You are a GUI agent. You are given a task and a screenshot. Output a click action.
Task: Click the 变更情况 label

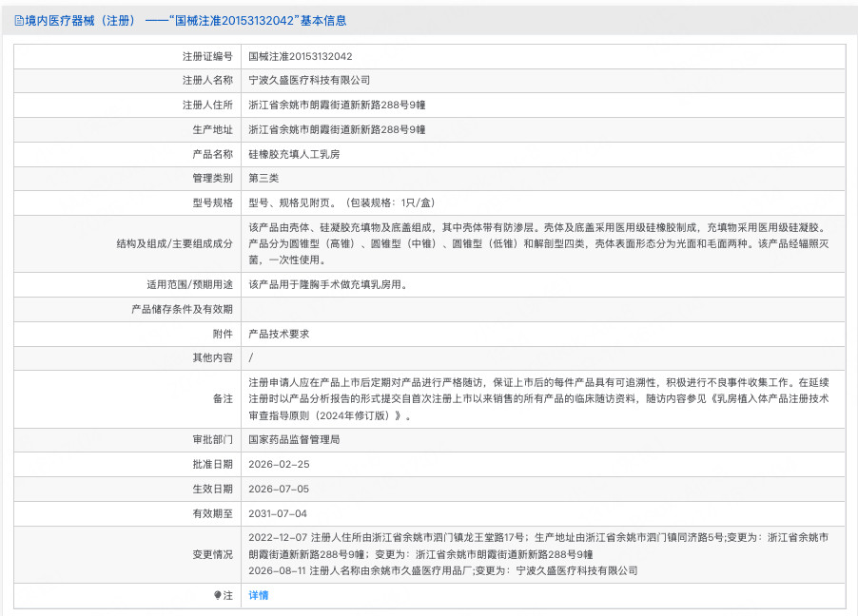[212, 554]
